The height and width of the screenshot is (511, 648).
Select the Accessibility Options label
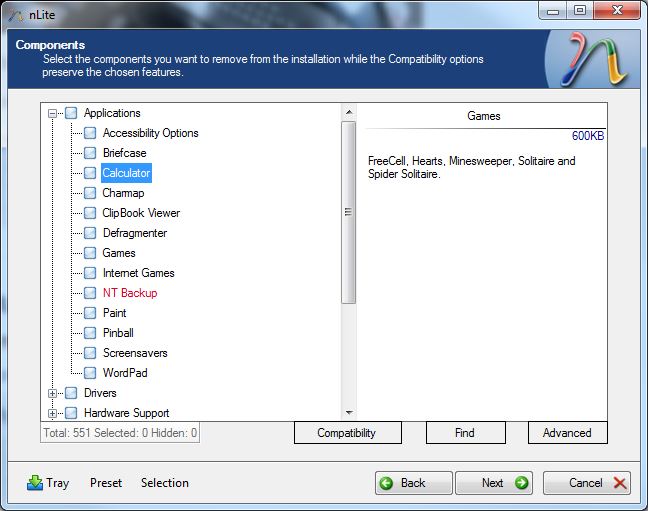[150, 133]
